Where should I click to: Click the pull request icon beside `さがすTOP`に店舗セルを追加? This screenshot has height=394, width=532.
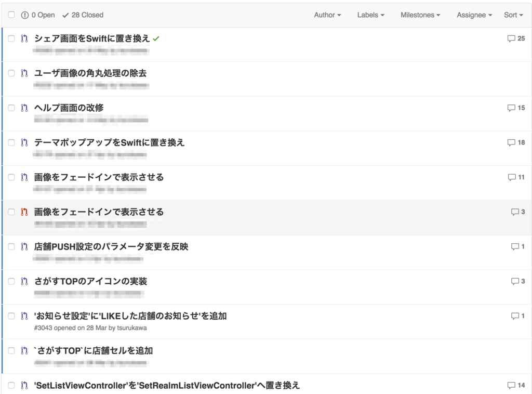point(24,350)
